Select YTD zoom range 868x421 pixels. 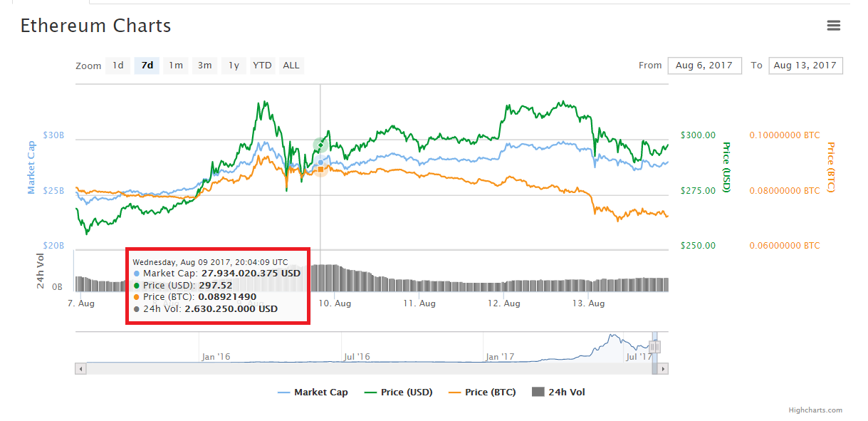[x=262, y=66]
